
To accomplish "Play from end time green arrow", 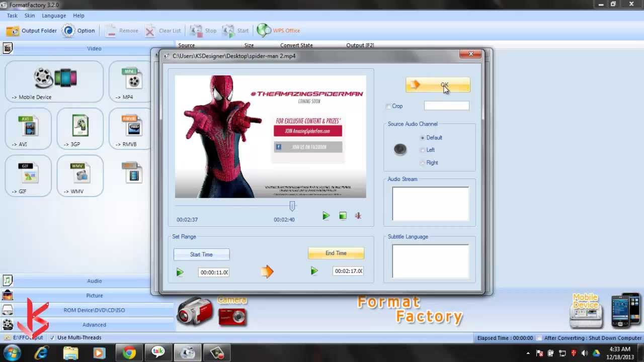I will pyautogui.click(x=314, y=271).
